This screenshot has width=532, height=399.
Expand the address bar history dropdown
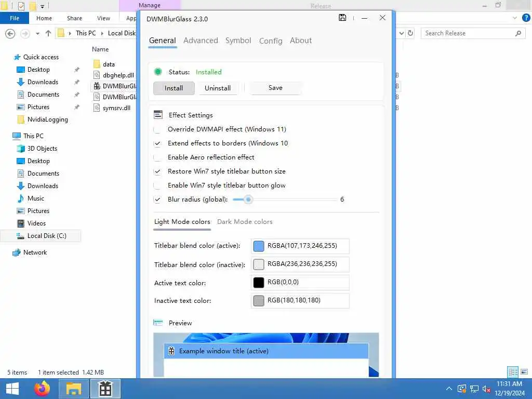[402, 33]
